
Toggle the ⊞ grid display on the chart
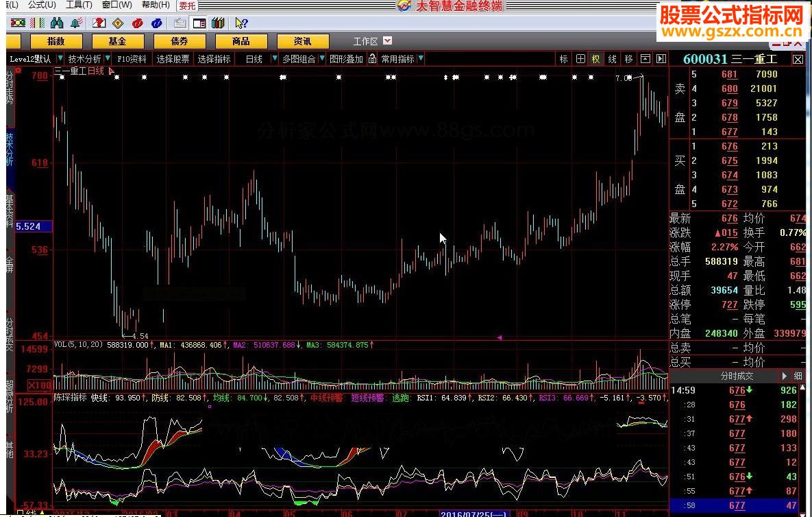tap(580, 59)
